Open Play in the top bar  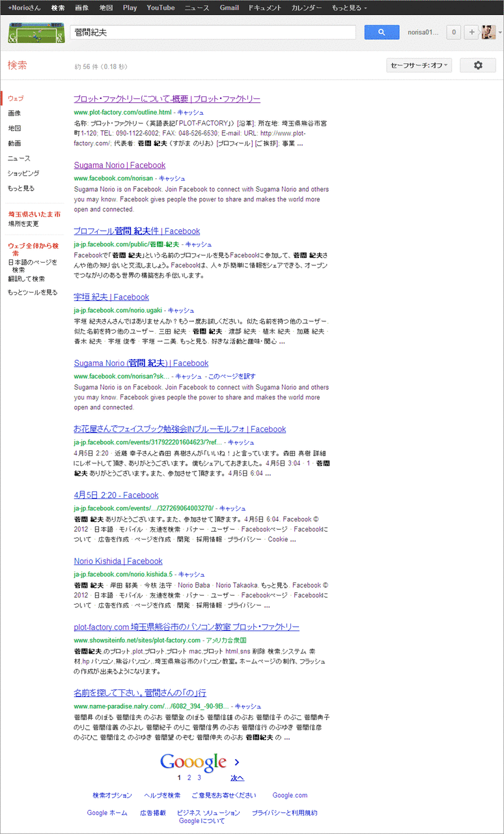tap(130, 8)
